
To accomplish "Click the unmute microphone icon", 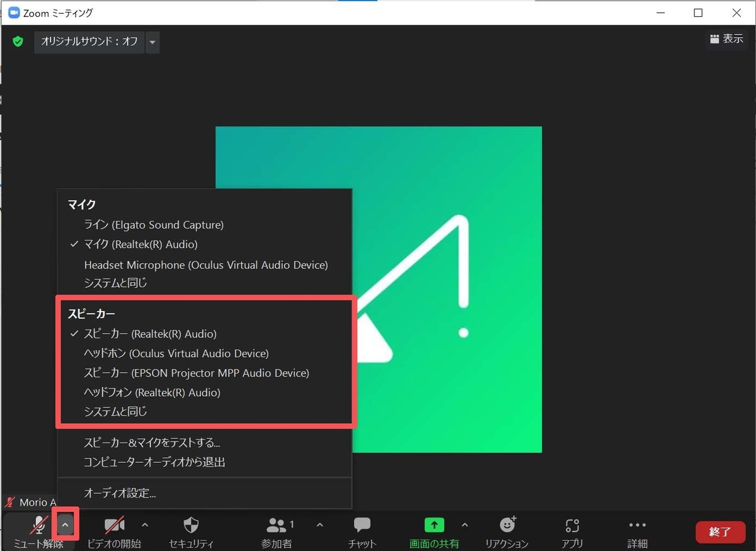I will click(x=39, y=525).
